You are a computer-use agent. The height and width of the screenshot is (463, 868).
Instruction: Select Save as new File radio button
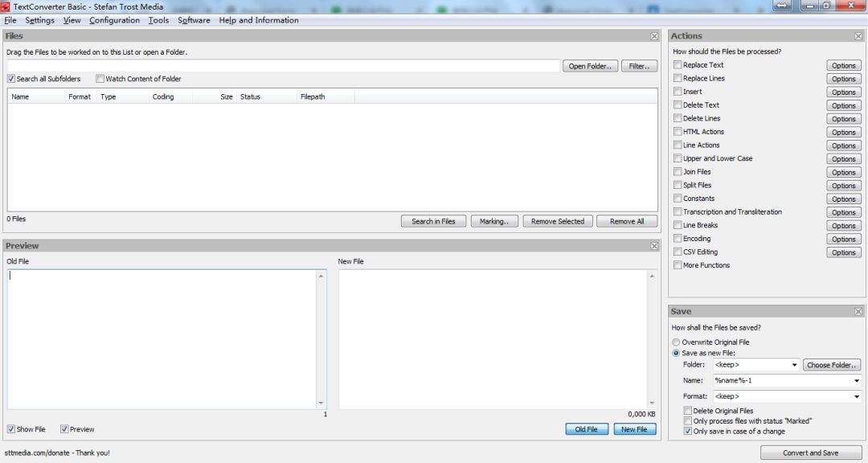[676, 353]
